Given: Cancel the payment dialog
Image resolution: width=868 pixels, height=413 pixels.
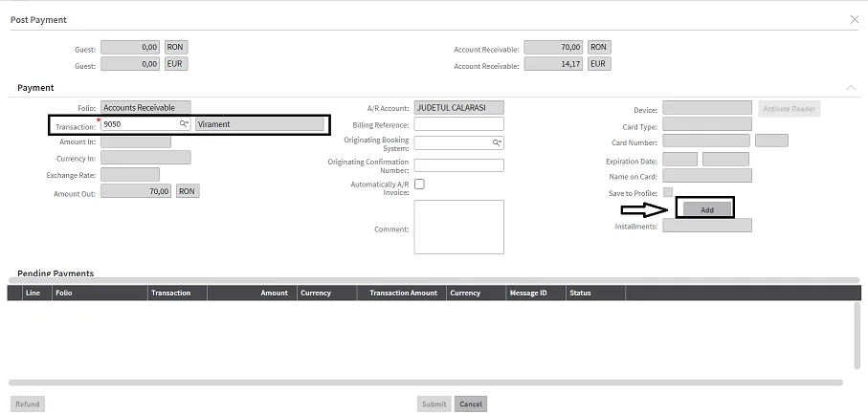Looking at the screenshot, I should click(471, 404).
